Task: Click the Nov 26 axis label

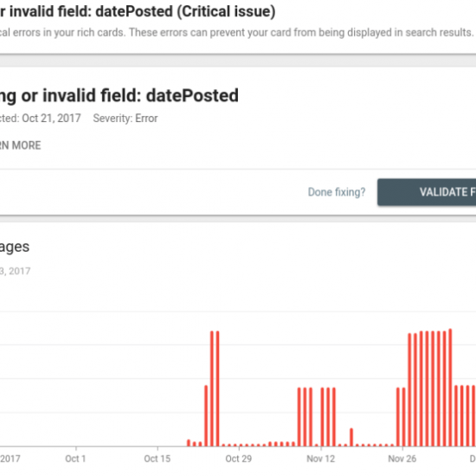Action: tap(402, 459)
